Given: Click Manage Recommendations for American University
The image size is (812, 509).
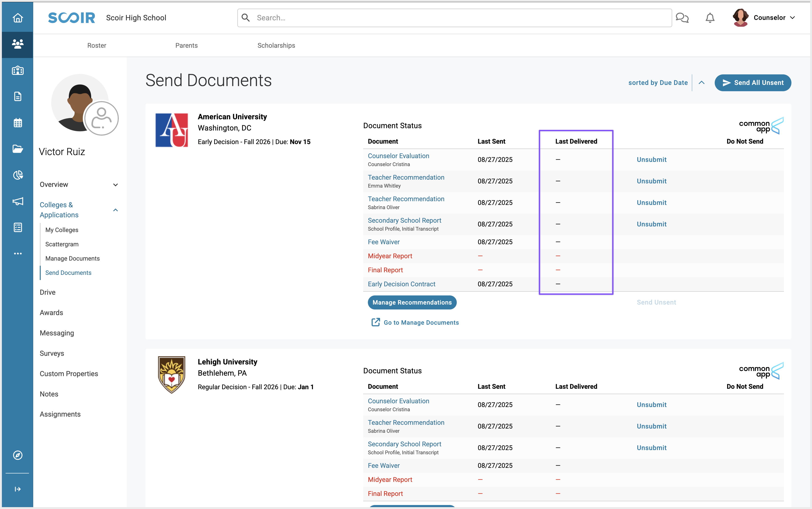Looking at the screenshot, I should coord(412,302).
